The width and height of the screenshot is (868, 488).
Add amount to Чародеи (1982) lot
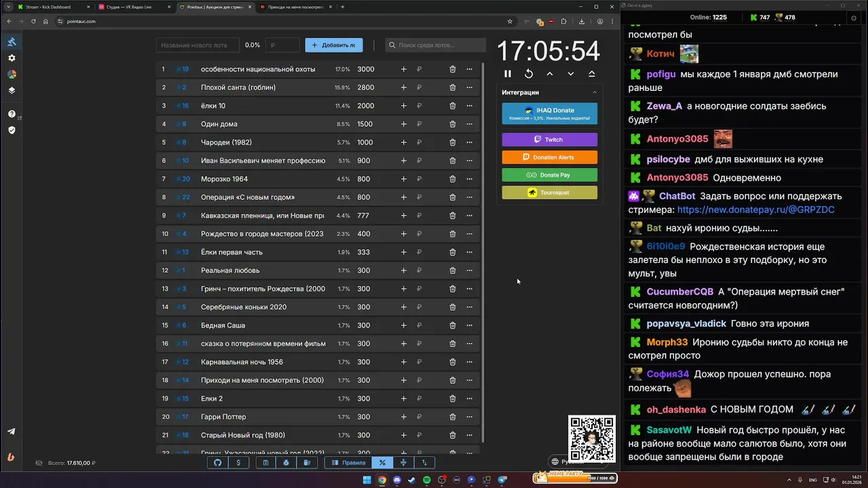click(x=403, y=142)
